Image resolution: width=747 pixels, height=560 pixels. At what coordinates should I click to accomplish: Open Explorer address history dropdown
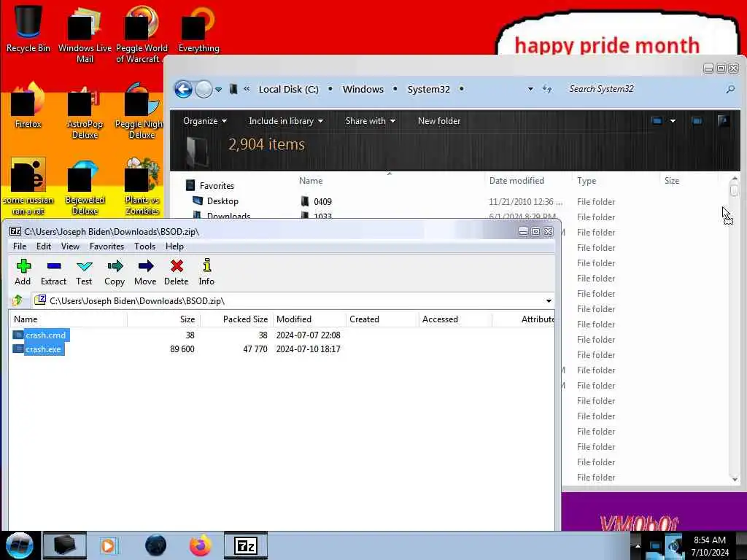click(530, 89)
